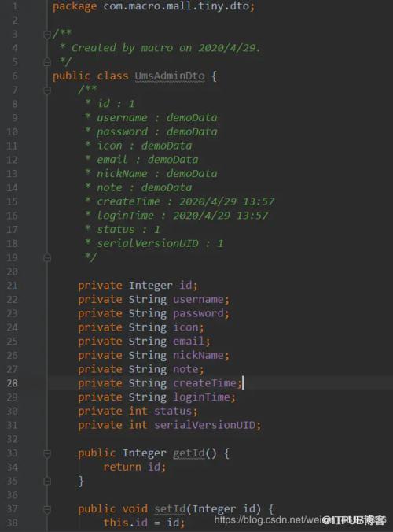393x532 pixels.
Task: Click the 'this.id = id;' statement
Action: click(x=145, y=523)
